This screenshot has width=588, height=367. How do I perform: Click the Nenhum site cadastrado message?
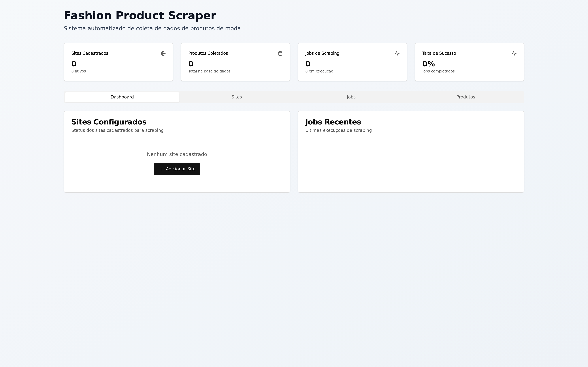[x=177, y=154]
